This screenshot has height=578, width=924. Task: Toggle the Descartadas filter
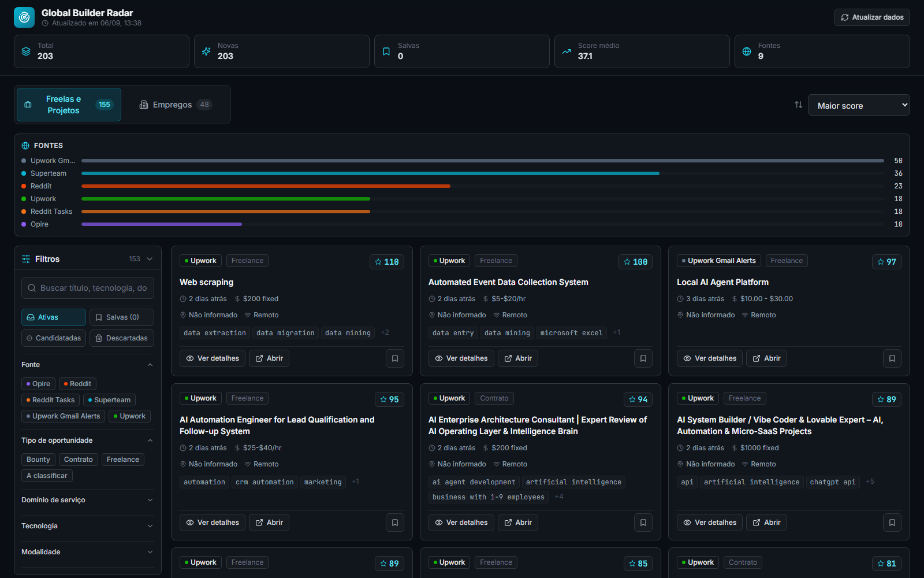(122, 338)
